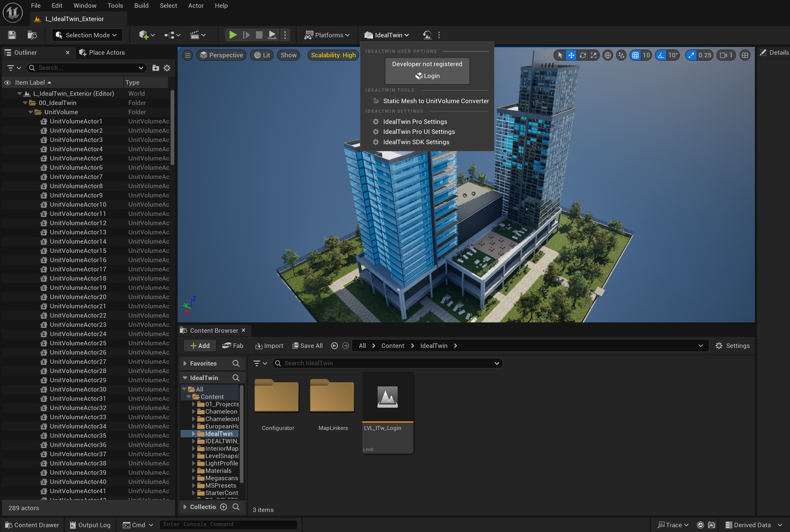
Task: Click the Outliner search field
Action: click(87, 68)
